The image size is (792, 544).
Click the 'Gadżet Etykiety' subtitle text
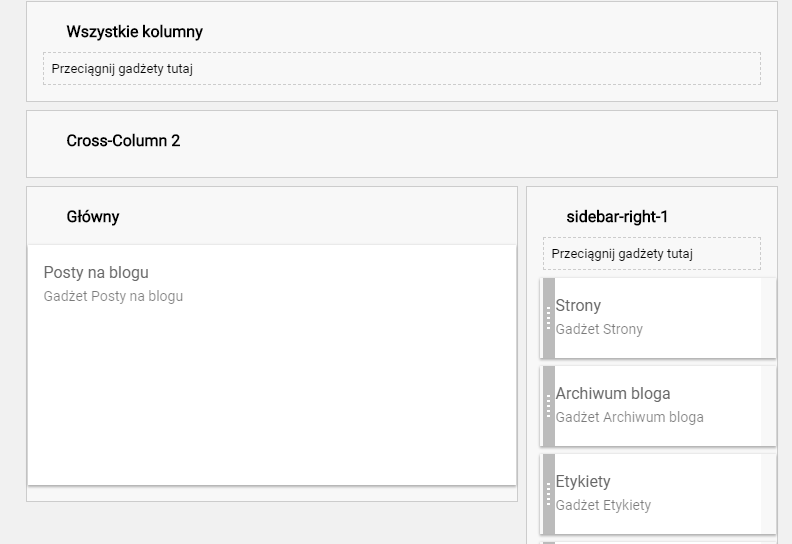click(x=603, y=505)
